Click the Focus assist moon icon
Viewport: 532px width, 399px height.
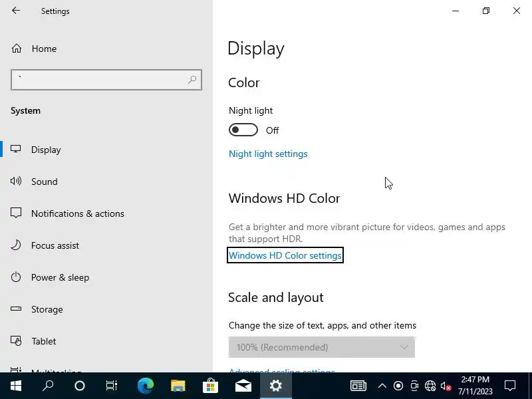point(15,245)
